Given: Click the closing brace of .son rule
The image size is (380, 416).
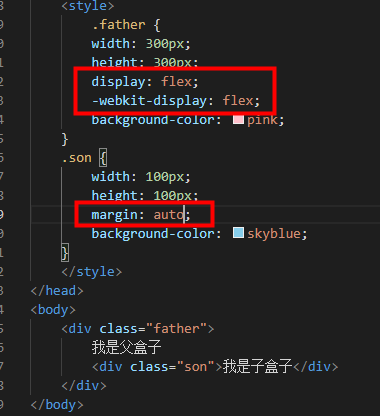Looking at the screenshot, I should coord(65,253).
